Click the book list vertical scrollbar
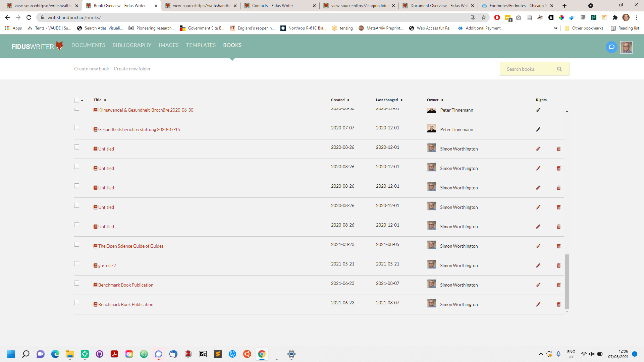The image size is (644, 362). [567, 281]
